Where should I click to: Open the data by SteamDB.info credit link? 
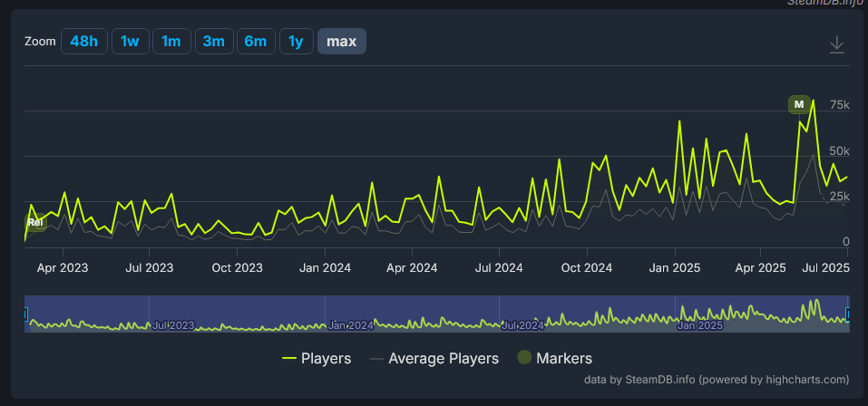(x=717, y=380)
